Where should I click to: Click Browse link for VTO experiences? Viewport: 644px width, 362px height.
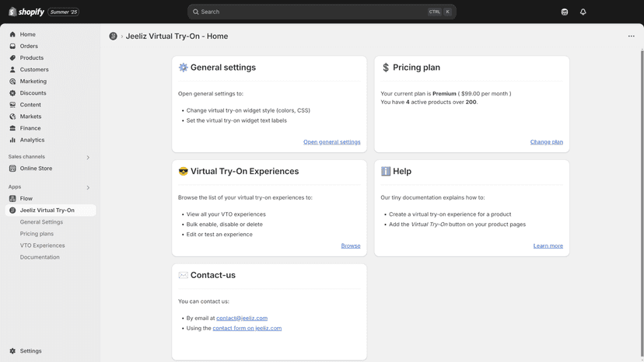coord(351,245)
